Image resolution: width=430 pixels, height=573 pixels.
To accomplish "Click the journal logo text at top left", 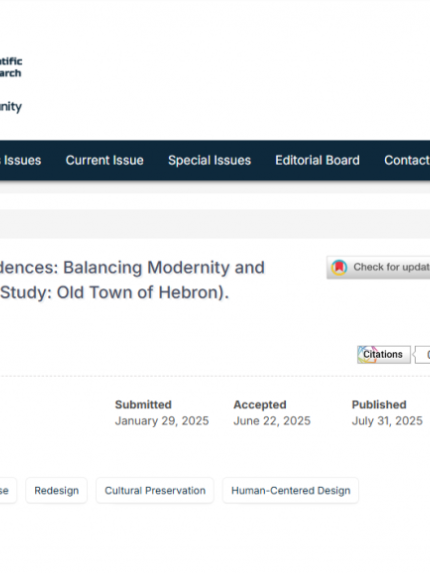I will [11, 84].
